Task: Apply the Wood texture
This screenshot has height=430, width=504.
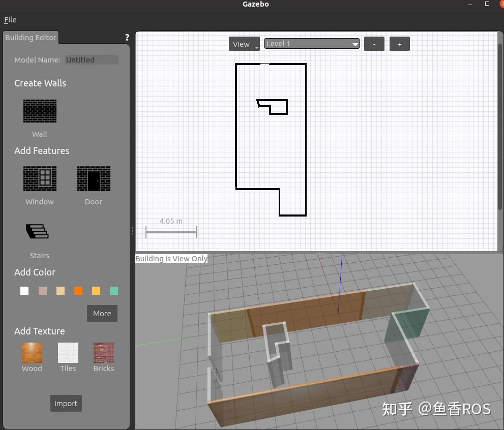Action: click(x=32, y=353)
